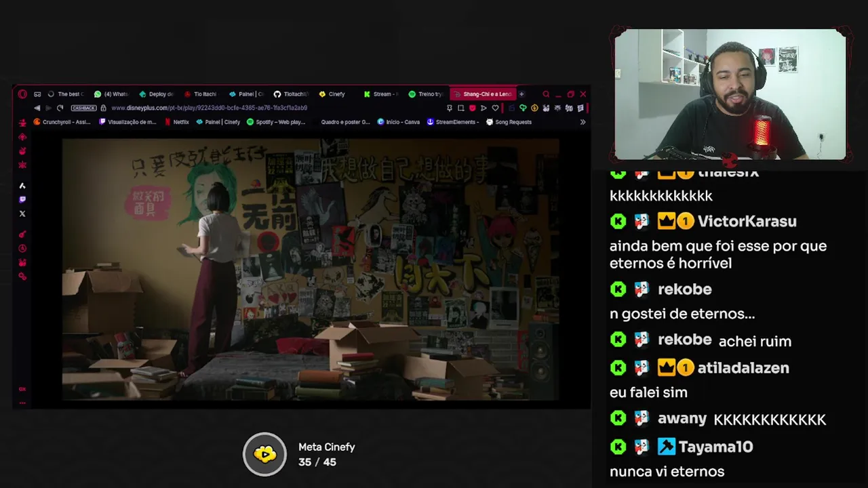Click the pin icon in address bar
This screenshot has height=488, width=868.
click(x=449, y=108)
